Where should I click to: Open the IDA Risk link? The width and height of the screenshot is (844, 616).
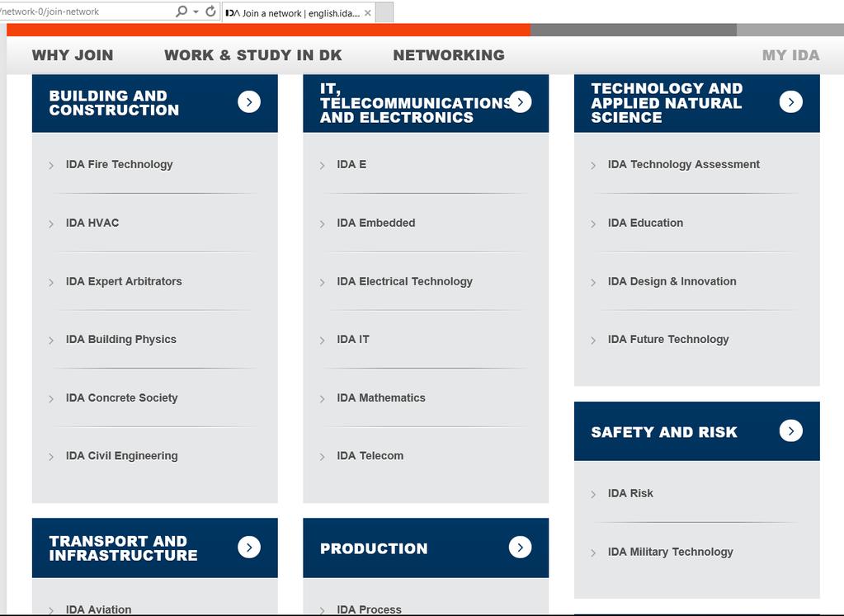630,493
